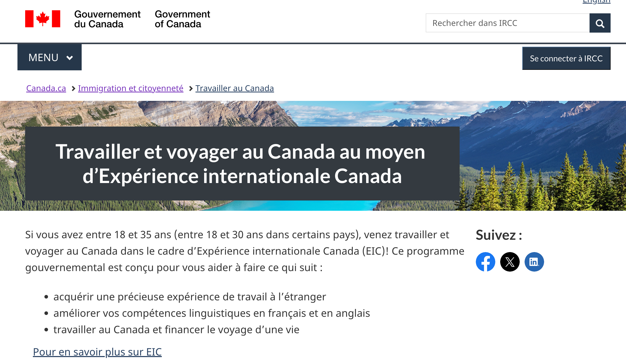Open Pour en savoir plus sur EIC link
The image size is (626, 364).
tap(97, 352)
